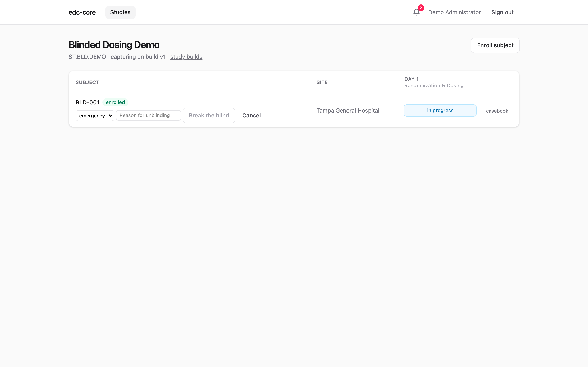The height and width of the screenshot is (367, 588).
Task: Click the DAY 1 Randomization & Dosing header
Action: click(434, 82)
